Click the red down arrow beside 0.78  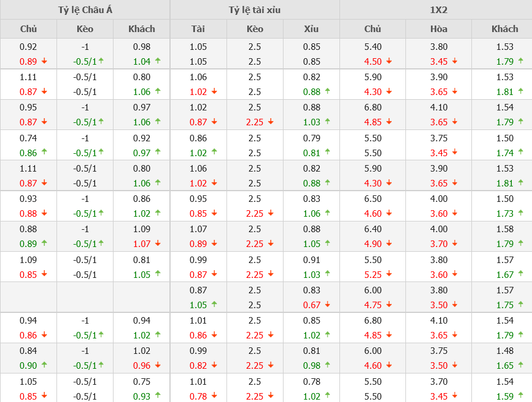pos(214,395)
